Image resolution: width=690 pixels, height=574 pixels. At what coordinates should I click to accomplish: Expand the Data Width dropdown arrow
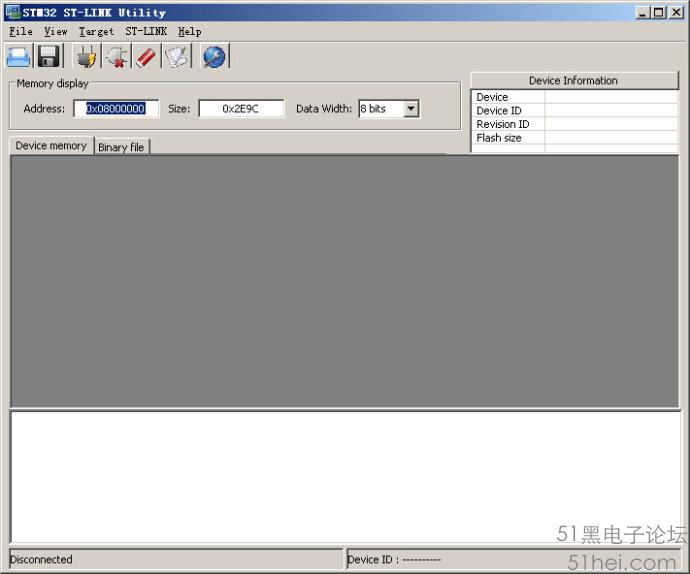pos(411,108)
